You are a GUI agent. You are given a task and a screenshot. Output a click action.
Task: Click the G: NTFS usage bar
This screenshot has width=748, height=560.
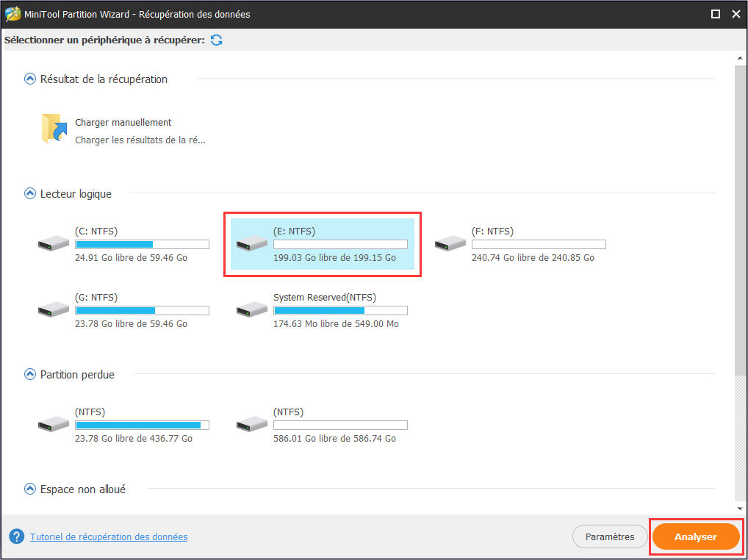pos(142,311)
